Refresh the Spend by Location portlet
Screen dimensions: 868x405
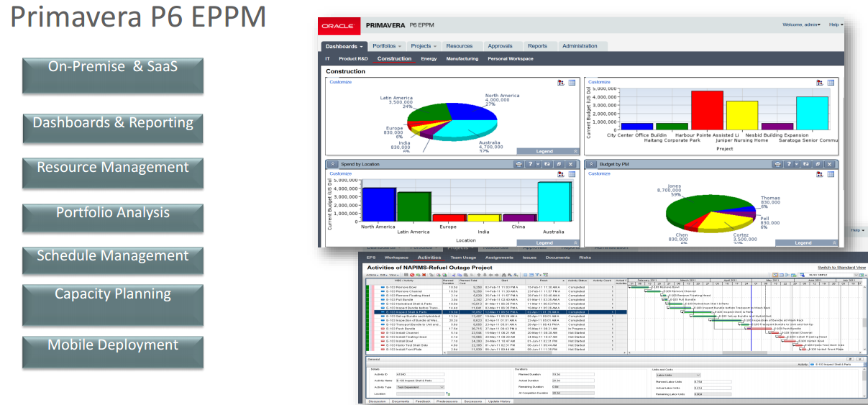tap(547, 164)
